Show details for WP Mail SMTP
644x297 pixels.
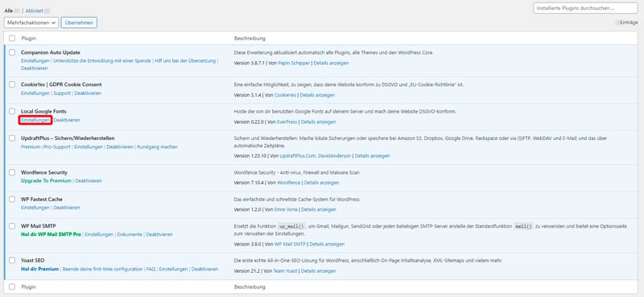click(x=327, y=244)
